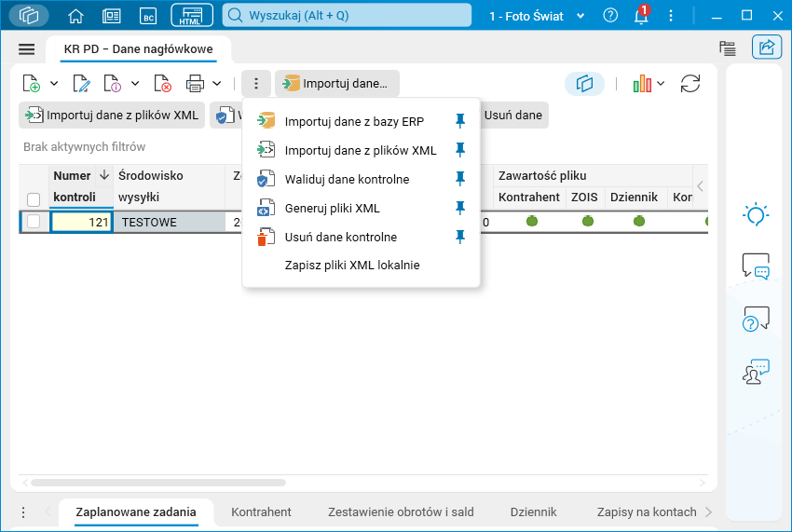Open the help question mark icon
The width and height of the screenshot is (792, 532).
(610, 16)
